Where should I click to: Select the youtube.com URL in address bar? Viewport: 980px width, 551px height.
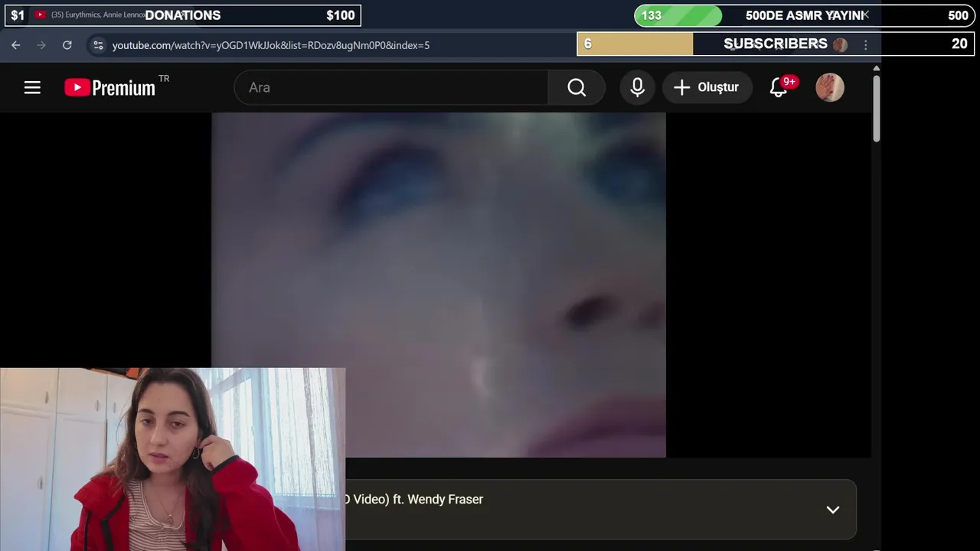click(271, 45)
